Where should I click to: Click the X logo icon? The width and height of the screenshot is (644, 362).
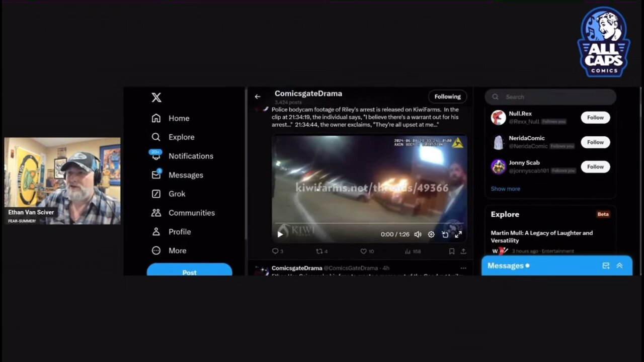point(156,98)
